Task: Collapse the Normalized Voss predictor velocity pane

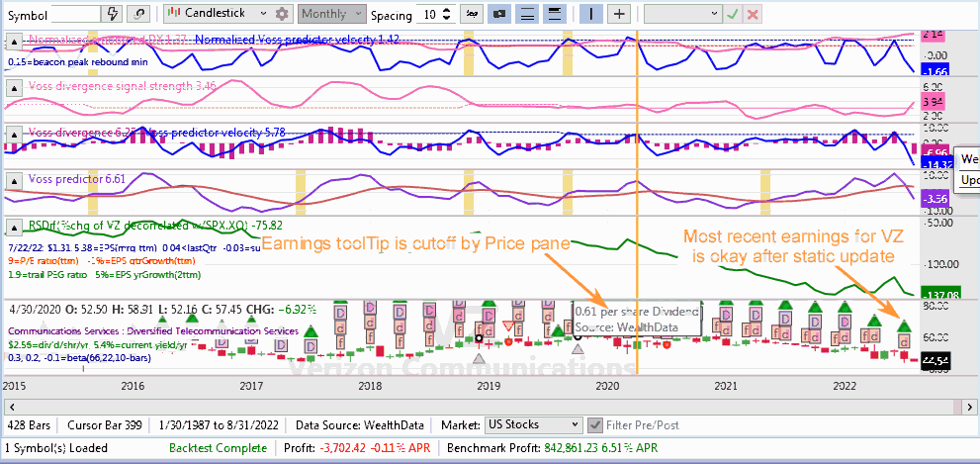Action: [x=14, y=43]
